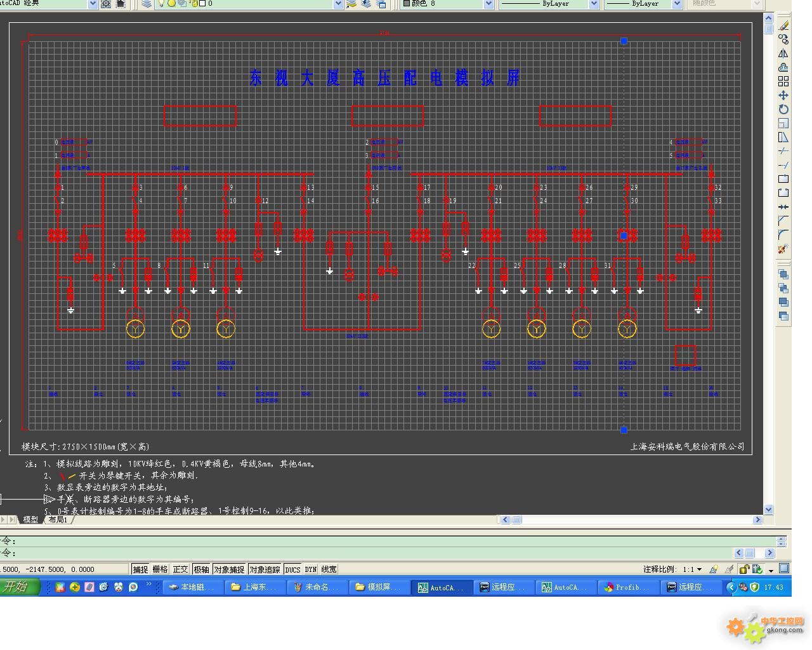812x650 pixels.
Task: Click the Layer Previous icon
Action: click(366, 4)
